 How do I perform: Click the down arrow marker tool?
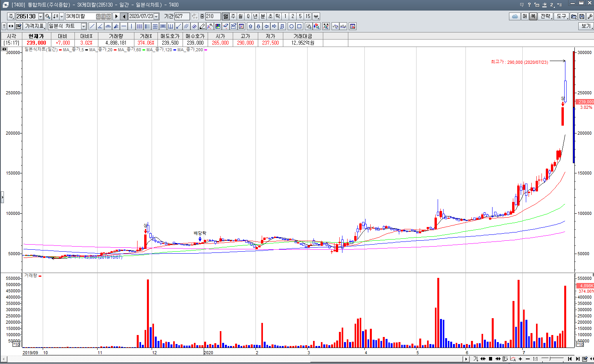click(x=259, y=26)
